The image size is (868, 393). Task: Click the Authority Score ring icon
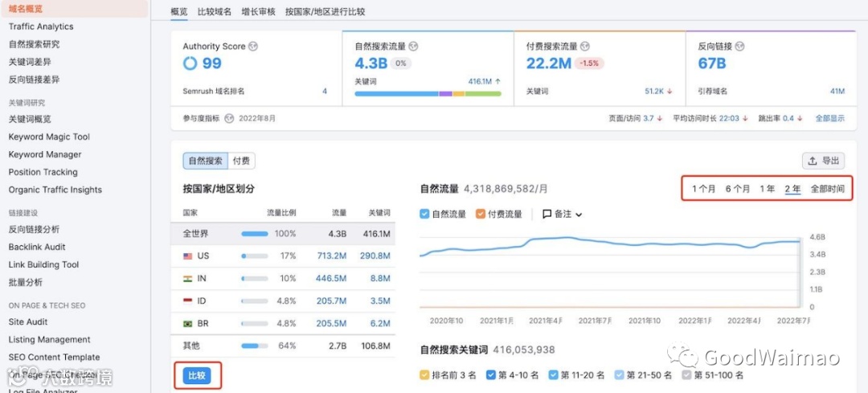pos(190,63)
